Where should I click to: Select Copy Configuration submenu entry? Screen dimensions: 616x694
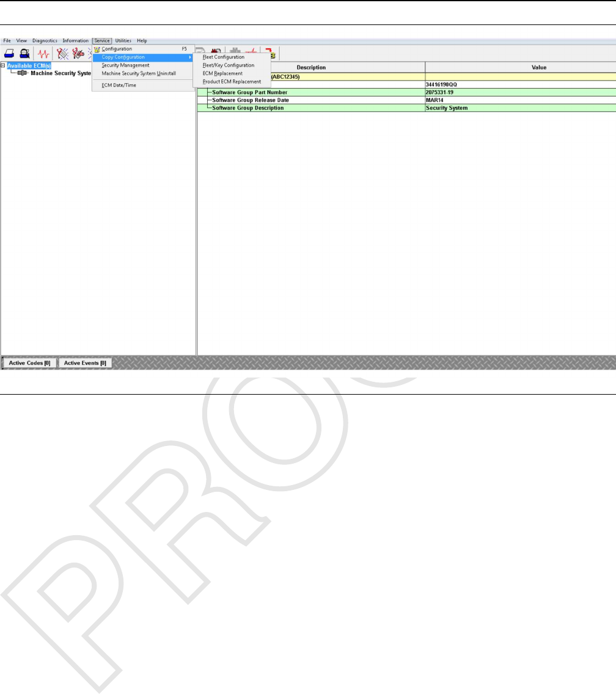(142, 57)
